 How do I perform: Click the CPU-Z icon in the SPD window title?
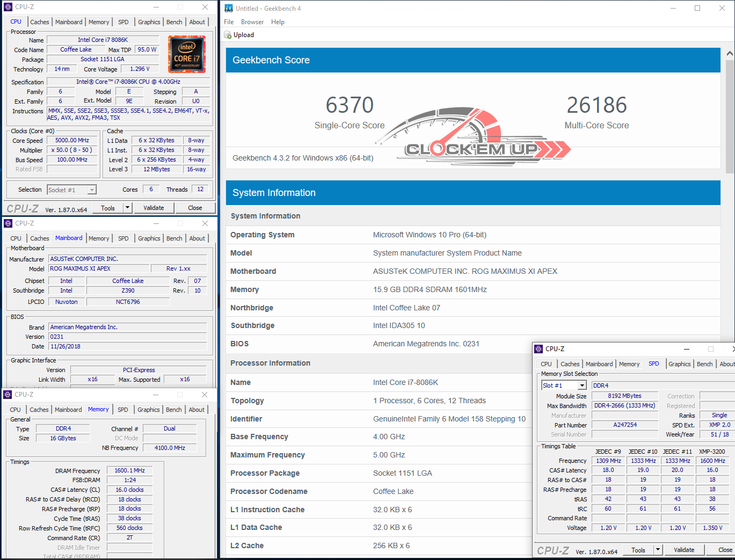click(538, 349)
